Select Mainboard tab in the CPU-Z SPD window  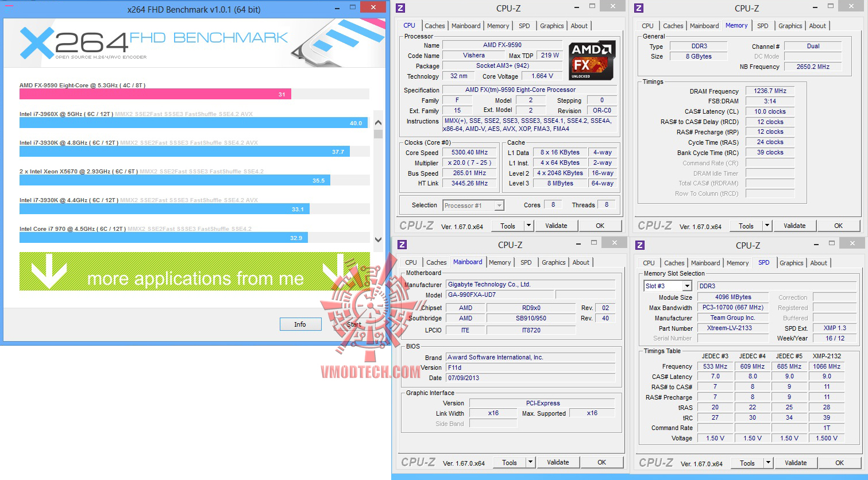pyautogui.click(x=705, y=263)
